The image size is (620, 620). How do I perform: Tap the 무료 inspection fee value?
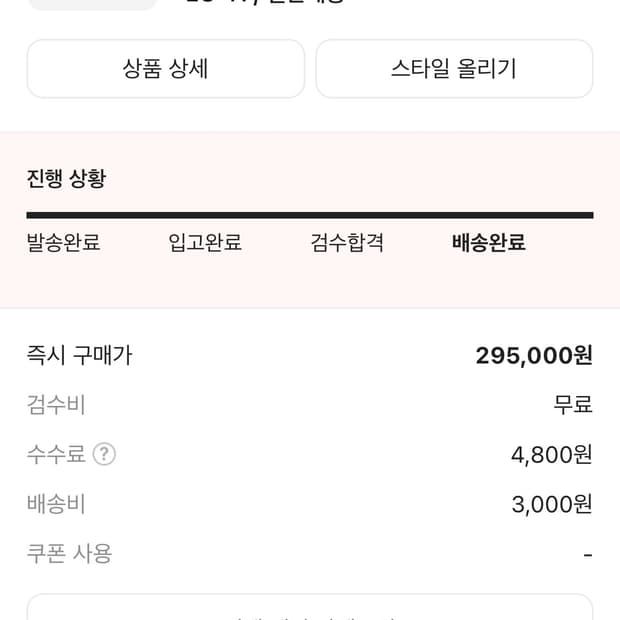pos(573,405)
